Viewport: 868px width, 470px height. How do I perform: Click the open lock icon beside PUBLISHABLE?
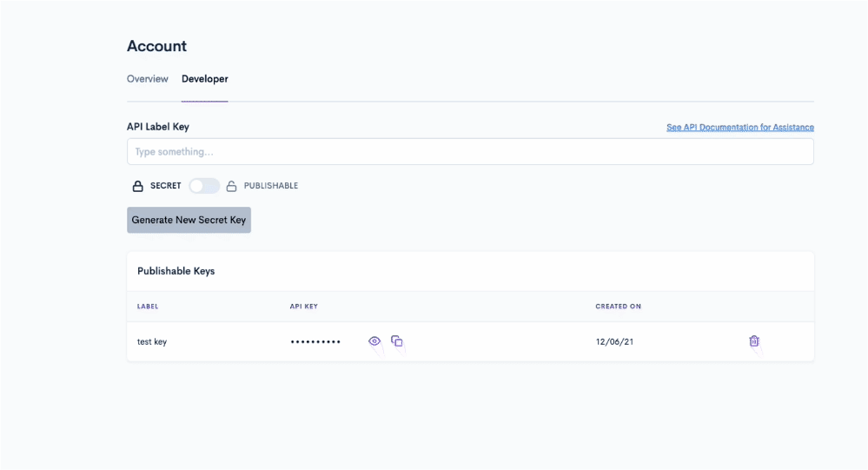(x=231, y=186)
